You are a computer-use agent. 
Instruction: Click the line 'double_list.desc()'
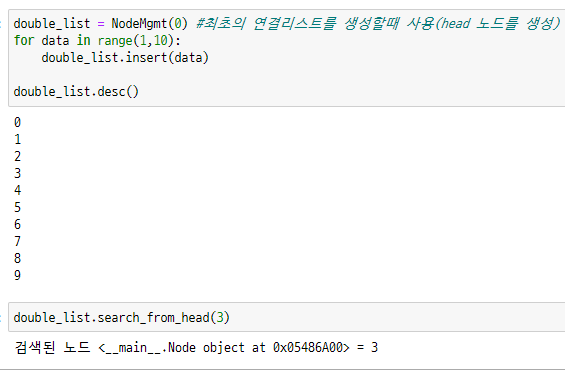point(76,92)
